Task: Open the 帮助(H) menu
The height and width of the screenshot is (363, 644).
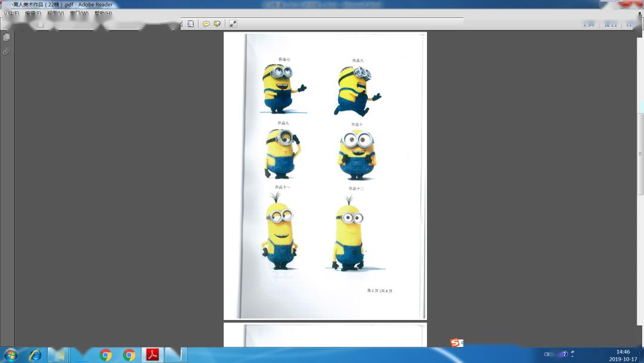Action: [x=103, y=13]
